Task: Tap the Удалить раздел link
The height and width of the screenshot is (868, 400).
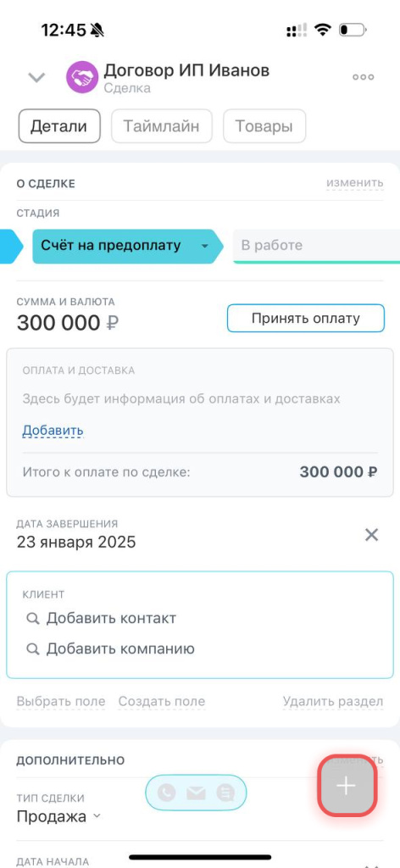Action: 333,701
